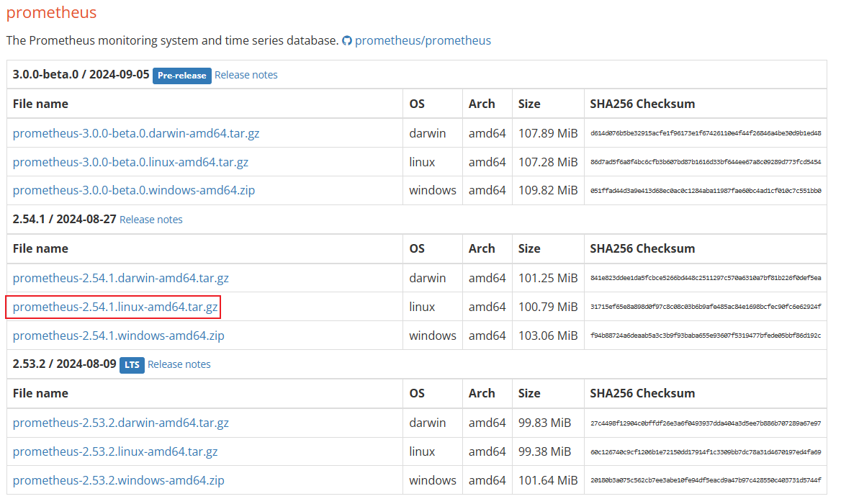Click the GitHub icon beside prometheus/prometheus
This screenshot has height=504, width=841.
[x=347, y=41]
